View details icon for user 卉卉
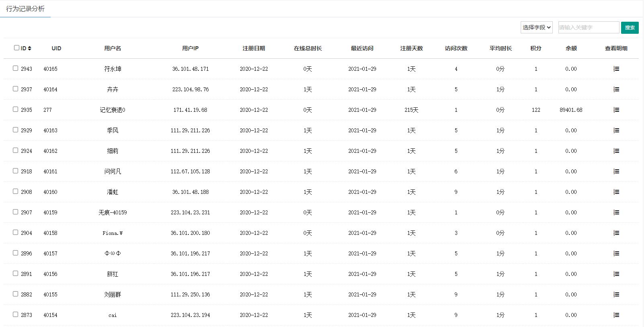This screenshot has width=644, height=327. tap(616, 89)
